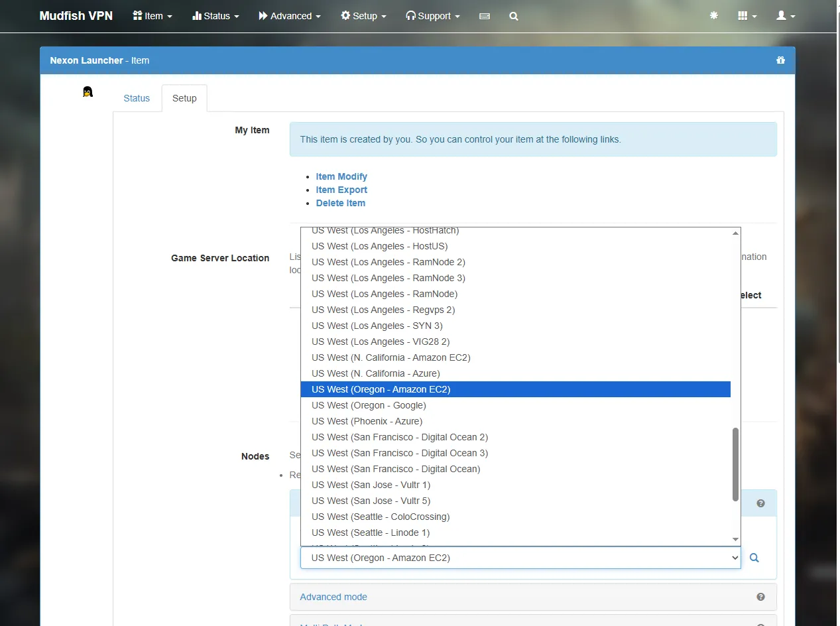Click the asterisk icon in the top bar

point(714,15)
